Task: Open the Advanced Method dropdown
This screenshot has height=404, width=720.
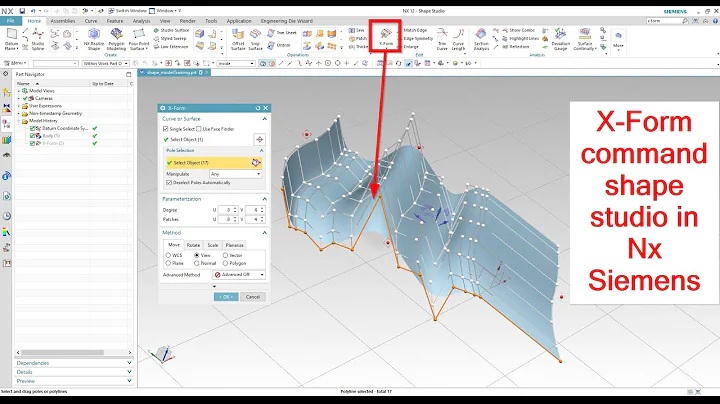Action: tap(239, 275)
